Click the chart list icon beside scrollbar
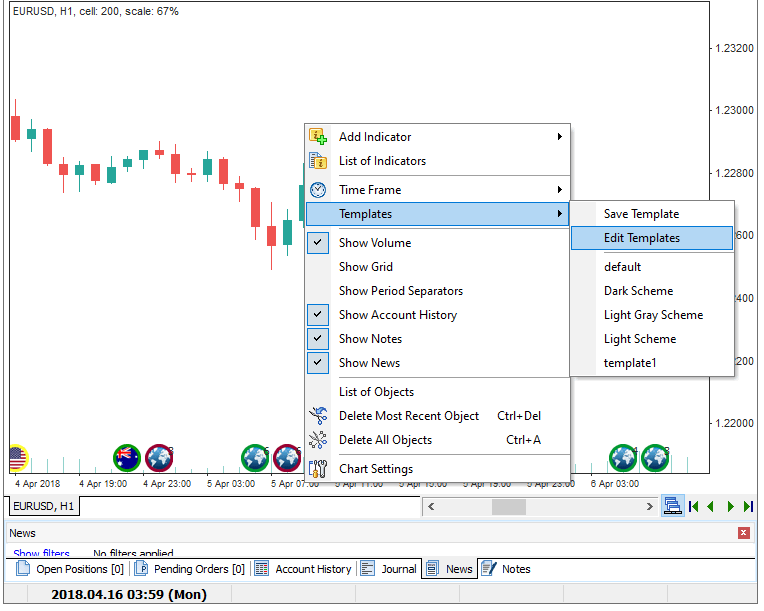Viewport: 764px width, 611px height. pyautogui.click(x=672, y=507)
